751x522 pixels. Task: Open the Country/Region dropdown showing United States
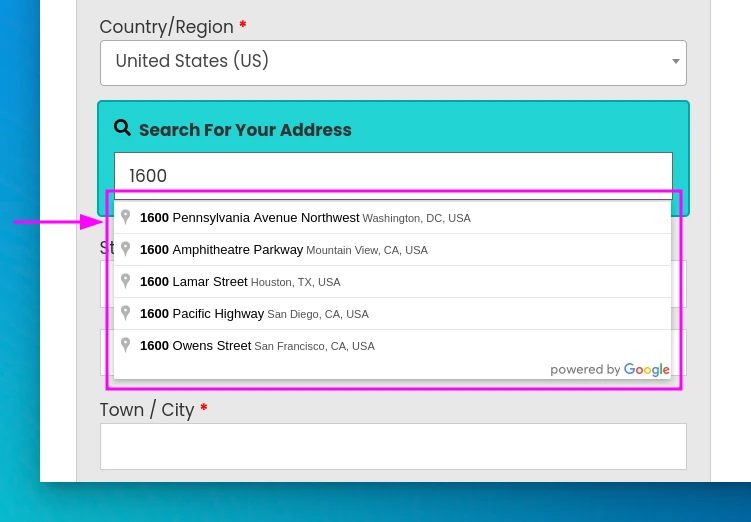pos(393,63)
